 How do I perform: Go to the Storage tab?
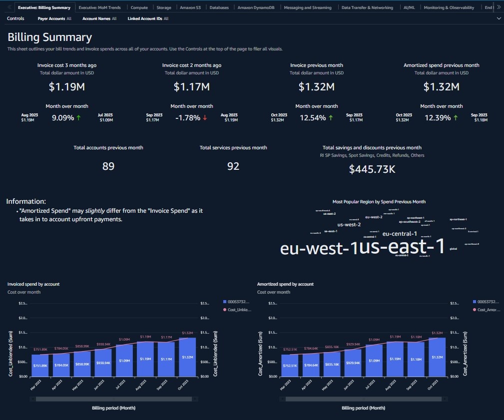164,7
